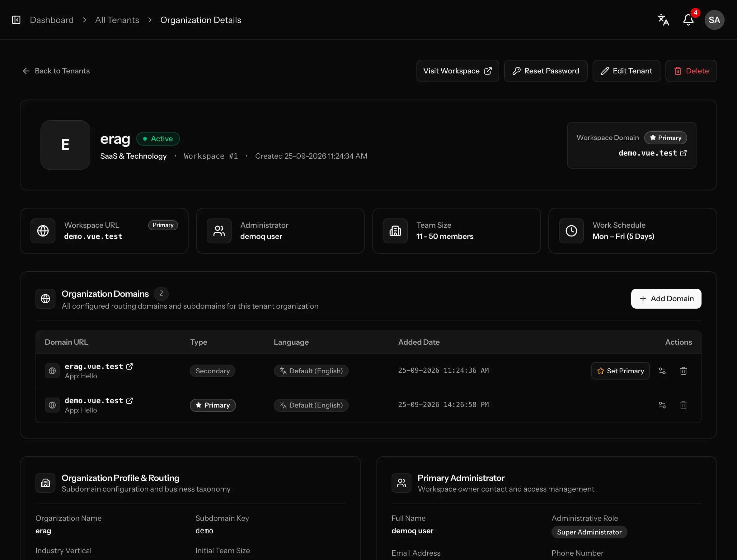The image size is (737, 560).
Task: Click Primary badge in demo.vue.test row
Action: coord(213,405)
